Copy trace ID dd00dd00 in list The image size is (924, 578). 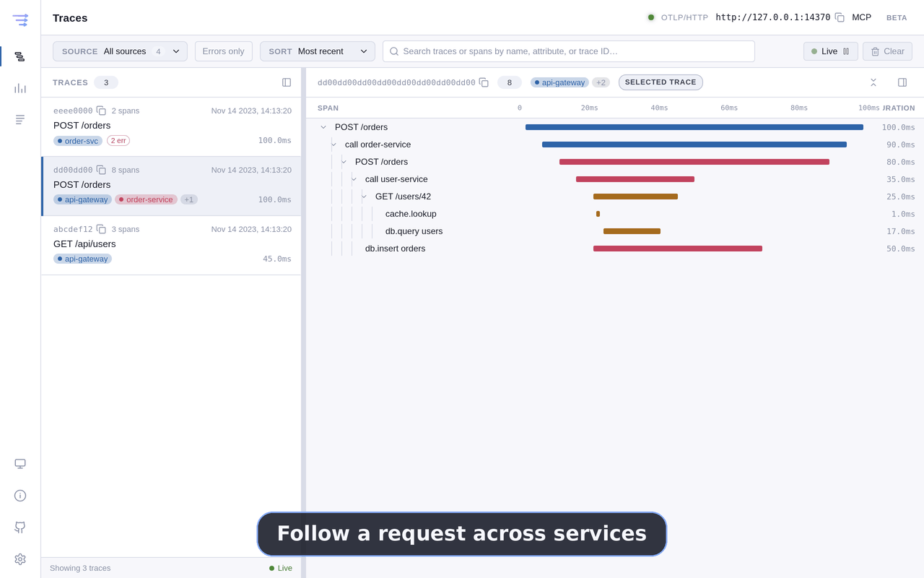pos(101,170)
